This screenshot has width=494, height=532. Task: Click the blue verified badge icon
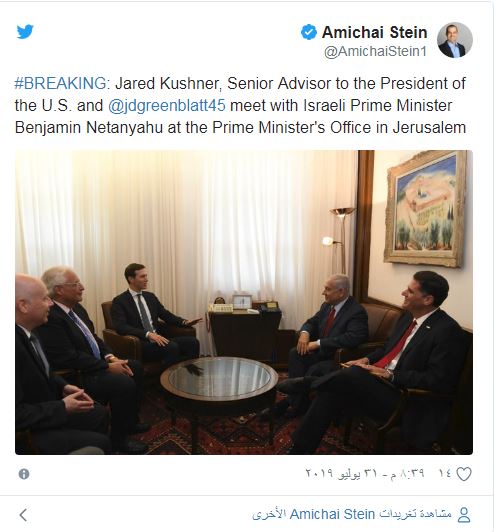pyautogui.click(x=309, y=32)
